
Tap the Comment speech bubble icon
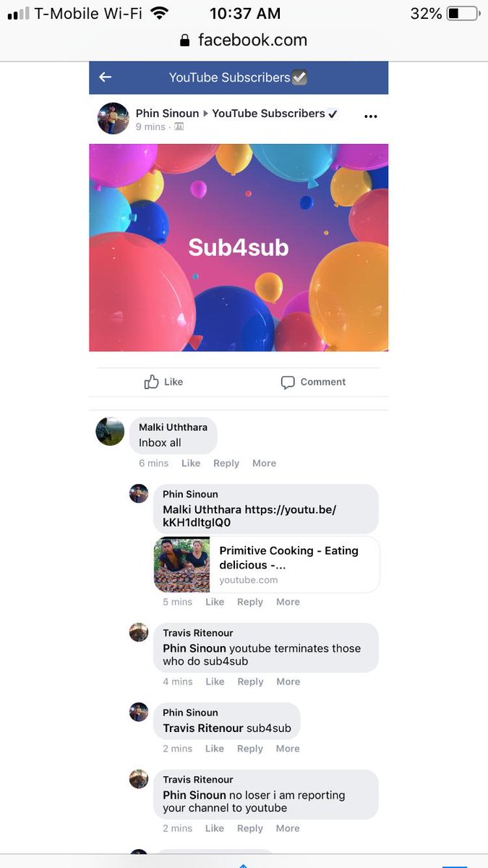click(288, 382)
